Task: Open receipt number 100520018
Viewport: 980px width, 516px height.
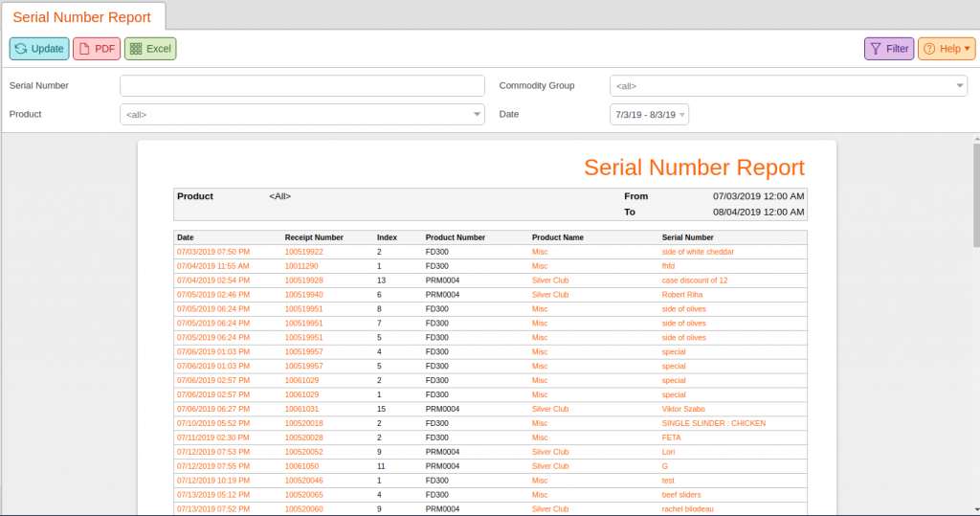Action: point(303,423)
